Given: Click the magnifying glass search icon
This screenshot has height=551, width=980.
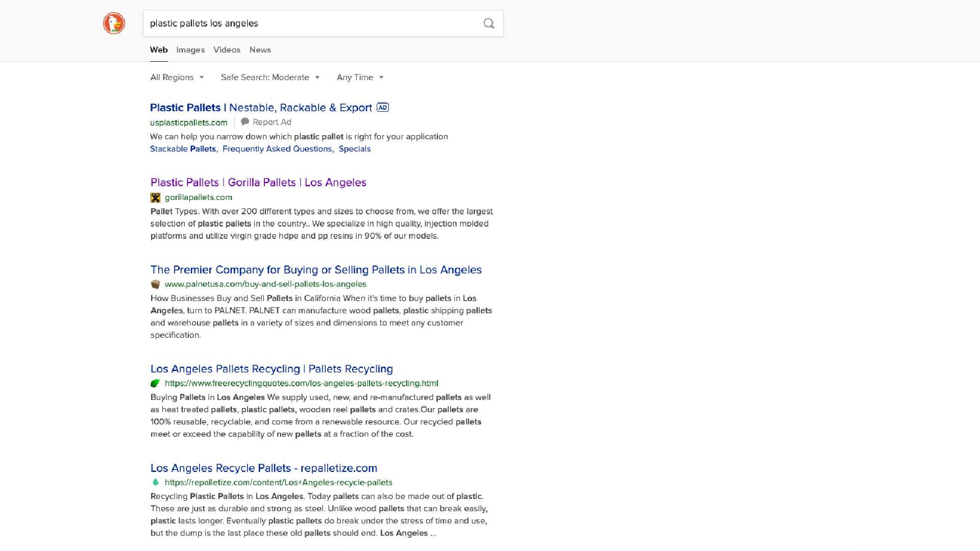Looking at the screenshot, I should point(488,23).
